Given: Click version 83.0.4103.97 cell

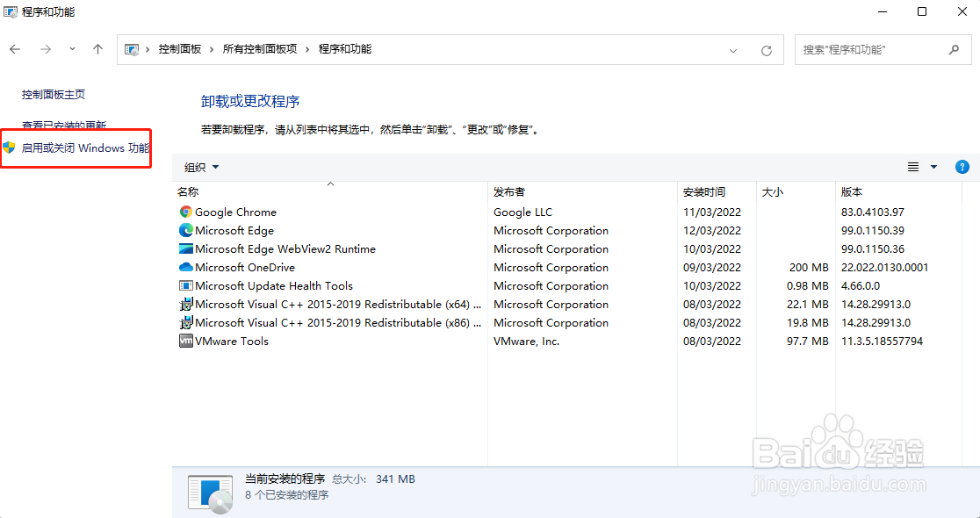Looking at the screenshot, I should (x=873, y=212).
